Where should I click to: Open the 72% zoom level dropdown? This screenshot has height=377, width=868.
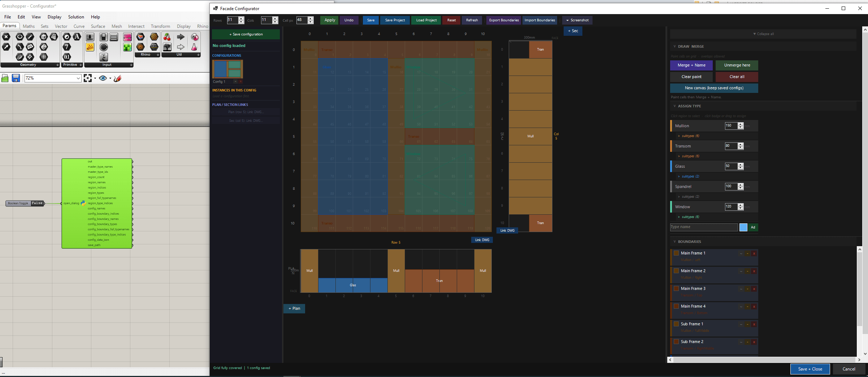[78, 78]
